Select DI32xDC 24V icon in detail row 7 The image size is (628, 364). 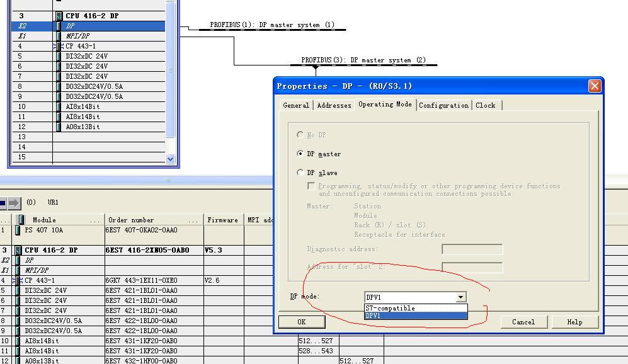(18, 310)
